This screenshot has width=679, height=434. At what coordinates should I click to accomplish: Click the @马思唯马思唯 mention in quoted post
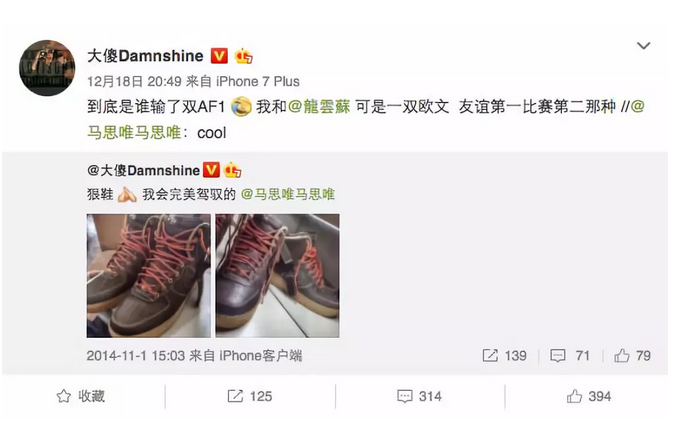point(288,194)
